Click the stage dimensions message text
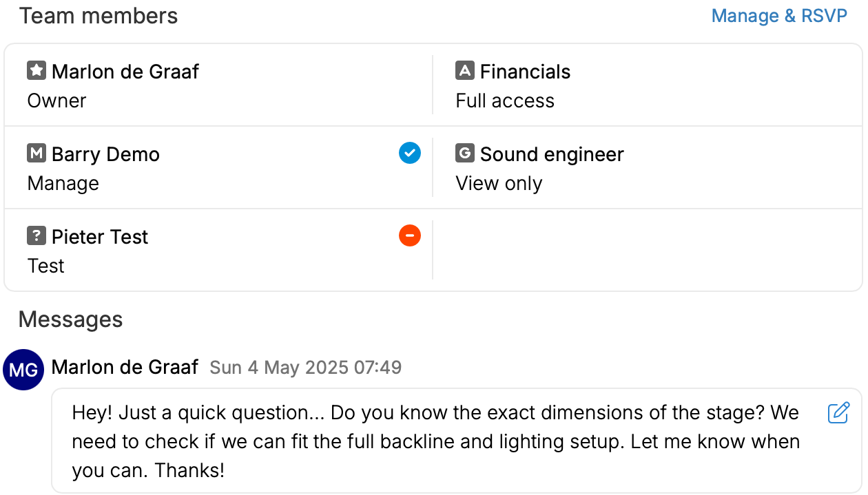Screen dimensions: 868x495 click(x=435, y=441)
